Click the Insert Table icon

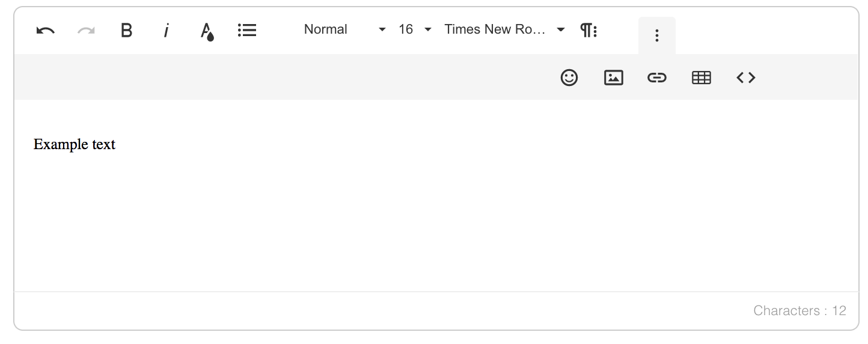701,78
